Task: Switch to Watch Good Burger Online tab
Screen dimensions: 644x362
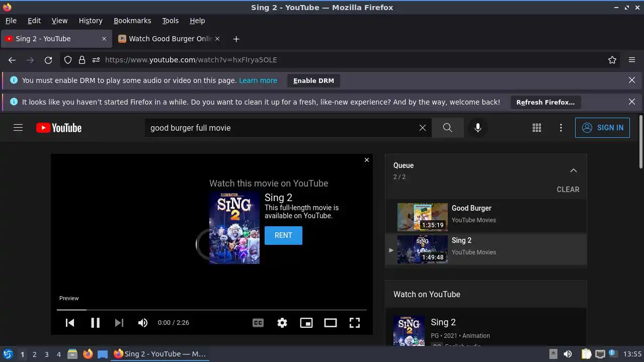Action: pyautogui.click(x=170, y=39)
